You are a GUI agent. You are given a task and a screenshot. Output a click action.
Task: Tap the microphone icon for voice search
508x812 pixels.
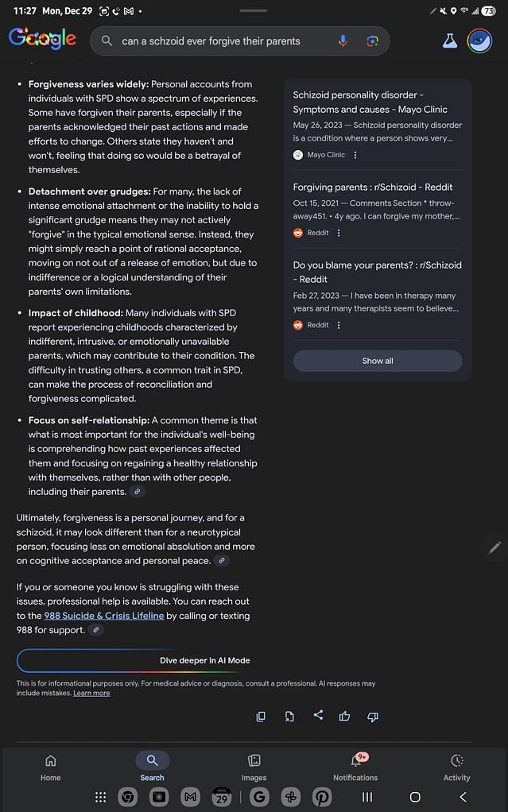[343, 41]
